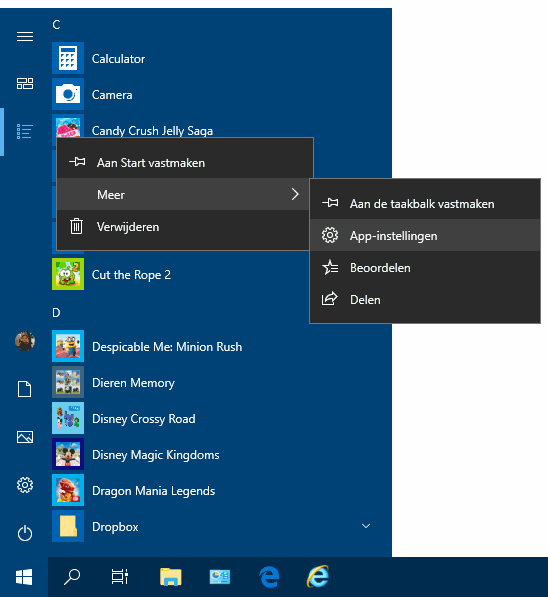Screen dimensions: 548x597
Task: Click the Dieren Memory app icon
Action: click(x=68, y=382)
